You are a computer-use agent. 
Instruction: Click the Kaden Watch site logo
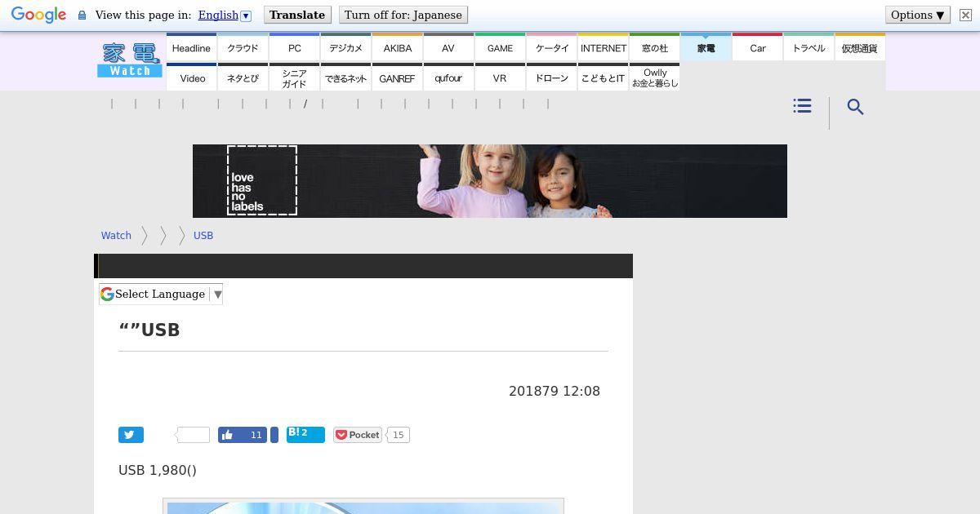[x=129, y=60]
